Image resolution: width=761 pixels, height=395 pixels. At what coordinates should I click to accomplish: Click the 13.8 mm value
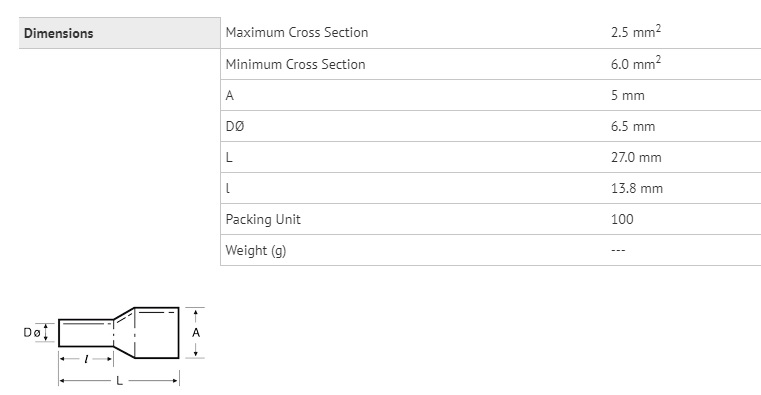point(637,188)
